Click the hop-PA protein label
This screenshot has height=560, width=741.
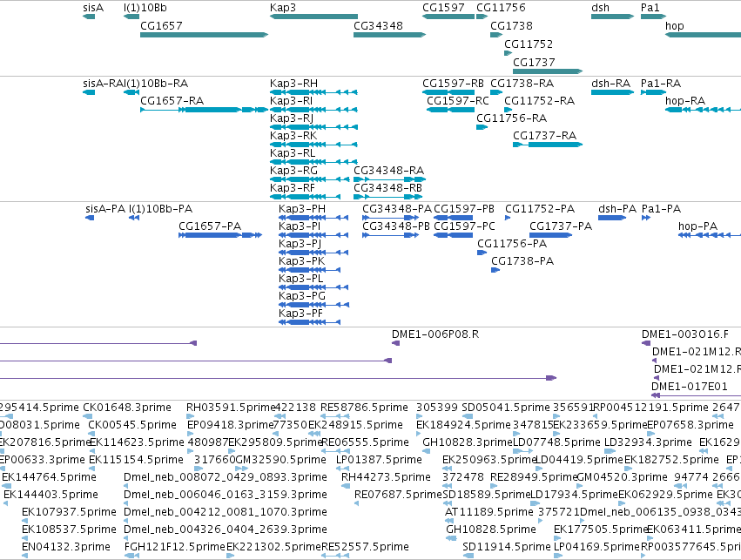tap(697, 226)
